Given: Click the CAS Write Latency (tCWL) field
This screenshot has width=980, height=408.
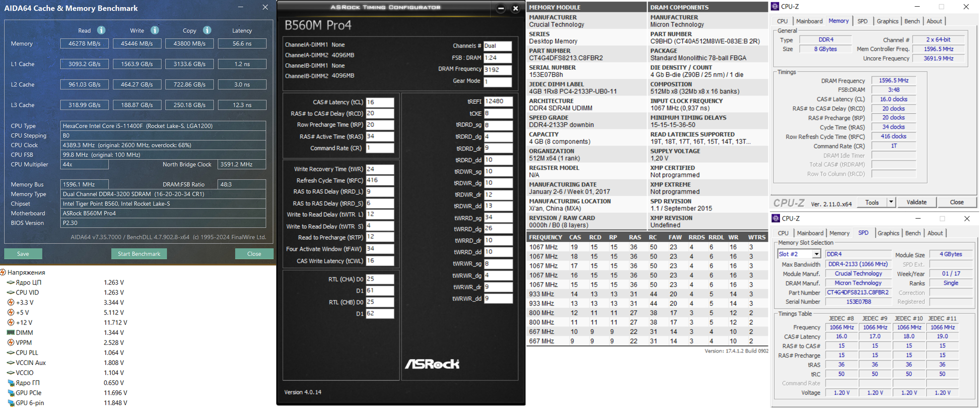Looking at the screenshot, I should pos(380,261).
